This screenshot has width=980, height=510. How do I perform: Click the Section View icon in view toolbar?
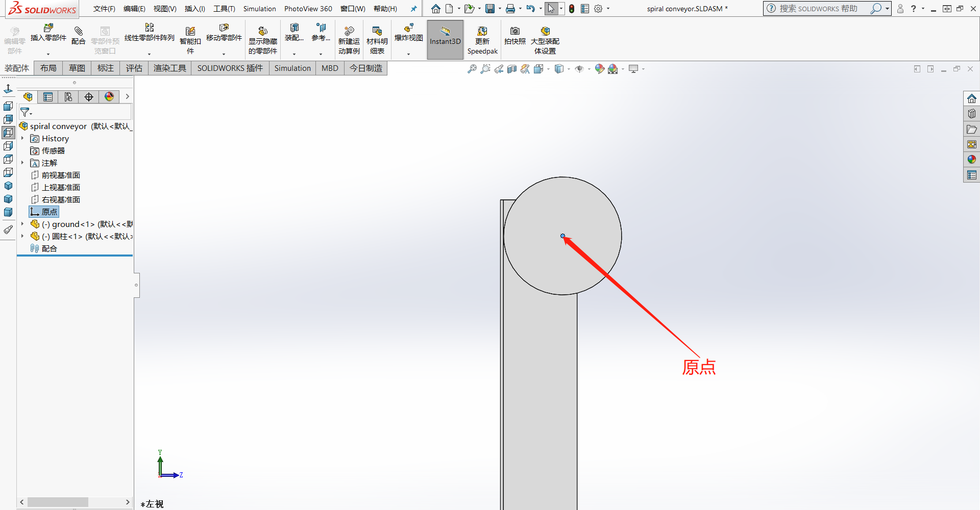tap(512, 69)
